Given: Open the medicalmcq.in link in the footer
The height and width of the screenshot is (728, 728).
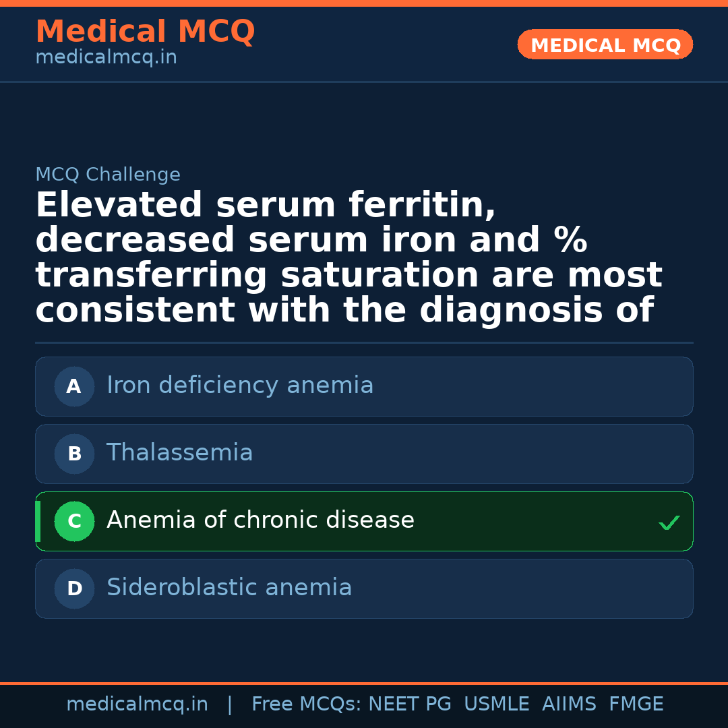Looking at the screenshot, I should (x=137, y=704).
